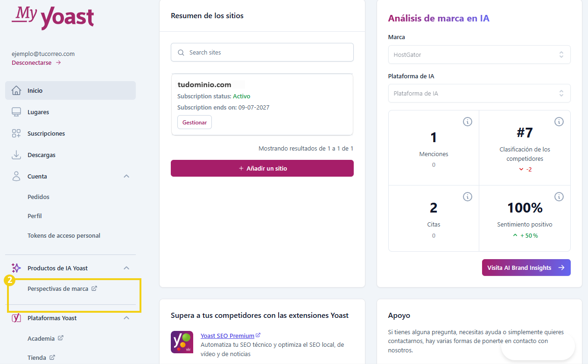
Task: Click the '+ 50 %' sentiment change value
Action: tap(529, 235)
